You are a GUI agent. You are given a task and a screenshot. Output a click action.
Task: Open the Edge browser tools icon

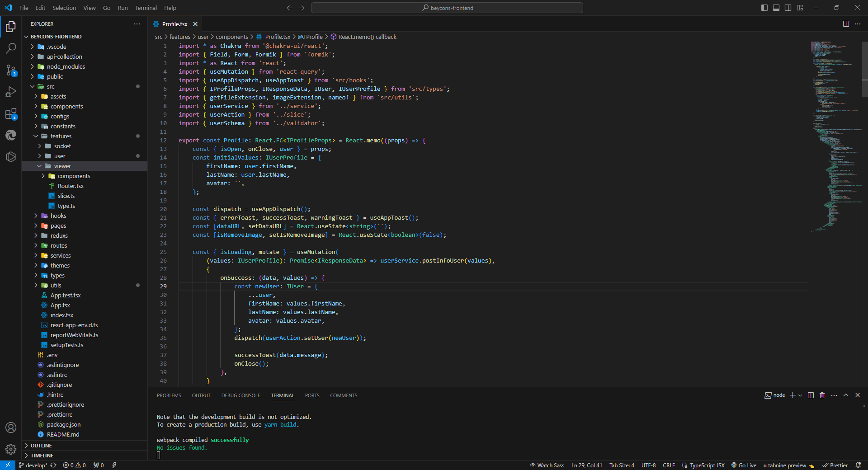(x=11, y=135)
